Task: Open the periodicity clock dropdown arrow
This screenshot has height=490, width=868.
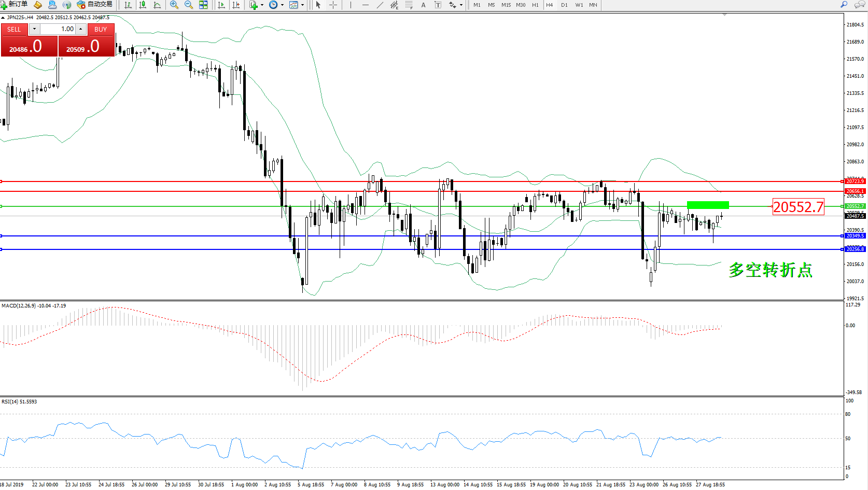Action: (x=282, y=5)
